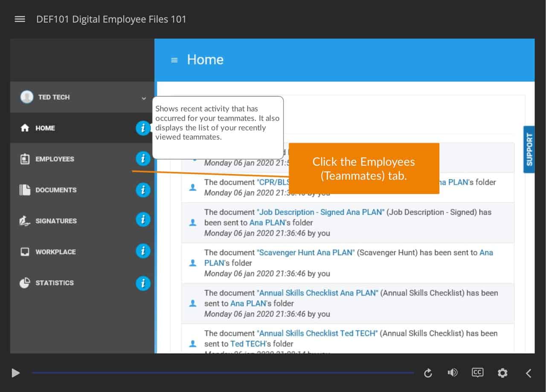This screenshot has height=392, width=546.
Task: Open the course hamburger menu
Action: click(x=20, y=19)
